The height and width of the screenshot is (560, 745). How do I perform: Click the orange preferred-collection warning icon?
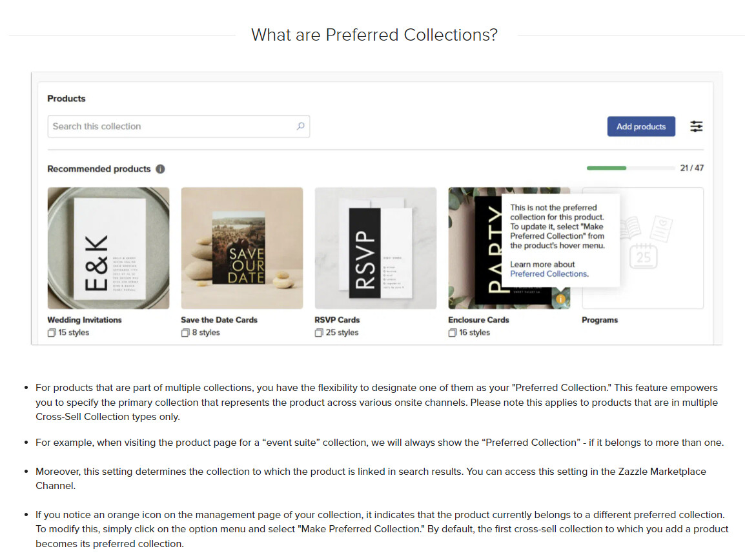560,299
